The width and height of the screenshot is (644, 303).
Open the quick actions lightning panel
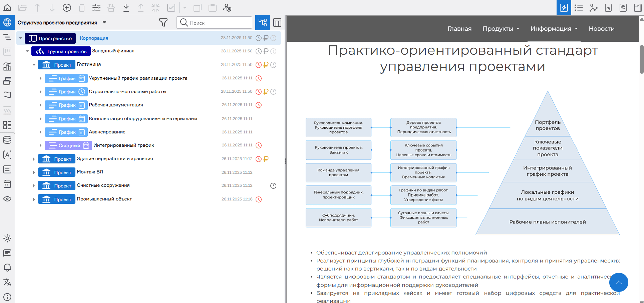[564, 8]
